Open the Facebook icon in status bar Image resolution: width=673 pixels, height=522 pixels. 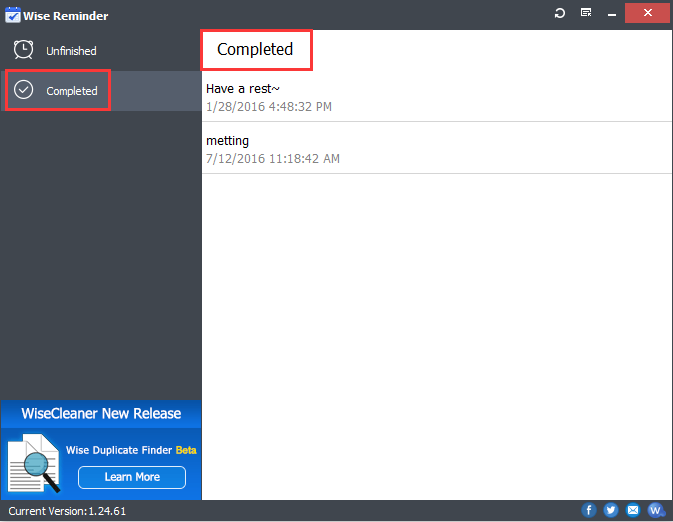point(588,510)
